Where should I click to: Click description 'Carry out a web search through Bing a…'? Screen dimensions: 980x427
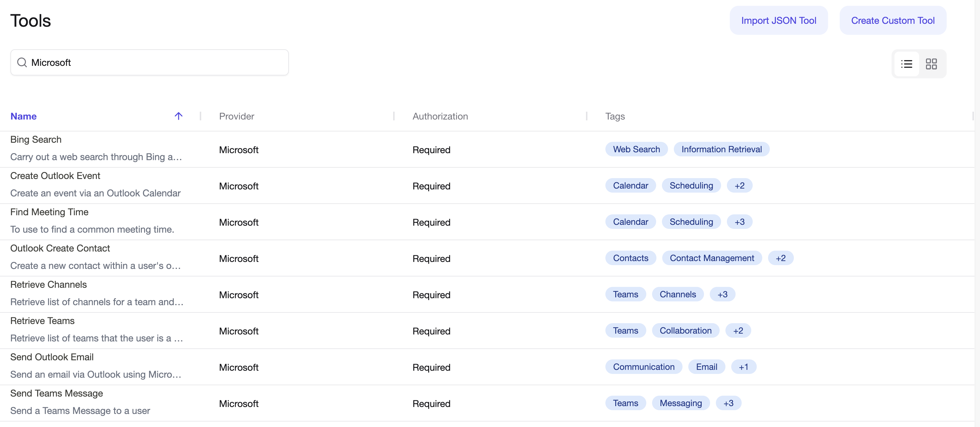[x=96, y=157]
